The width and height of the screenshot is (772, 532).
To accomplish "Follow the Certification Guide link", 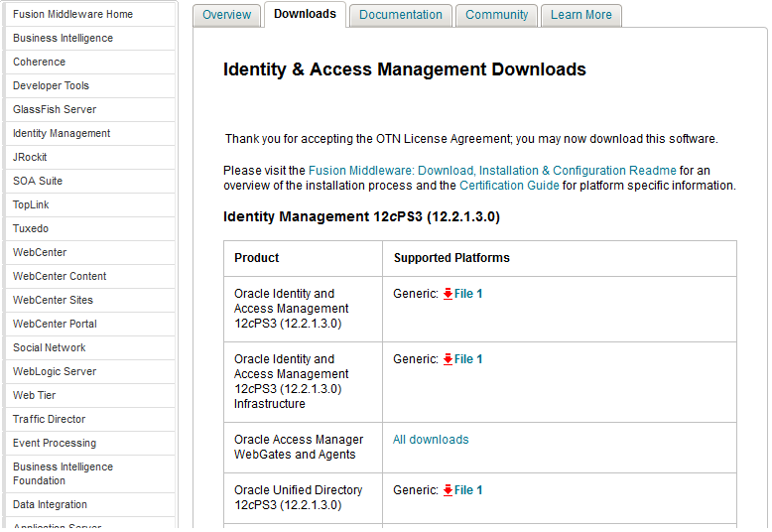I will (x=509, y=186).
